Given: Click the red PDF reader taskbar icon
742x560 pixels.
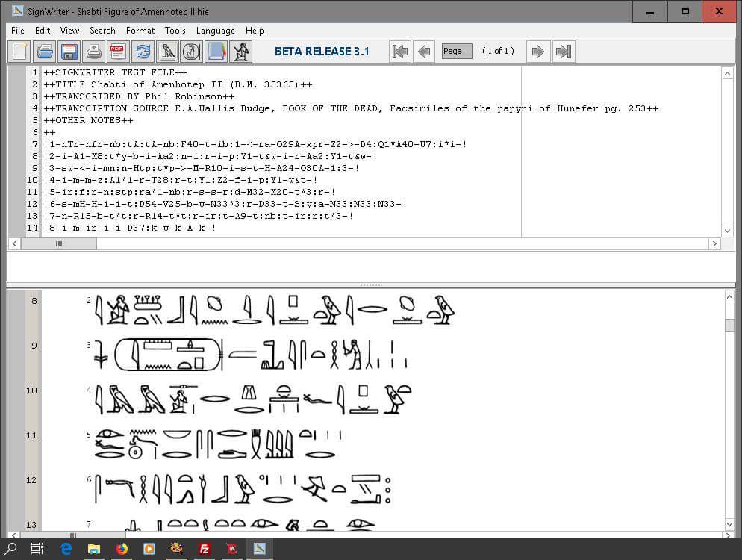Looking at the screenshot, I should [232, 548].
